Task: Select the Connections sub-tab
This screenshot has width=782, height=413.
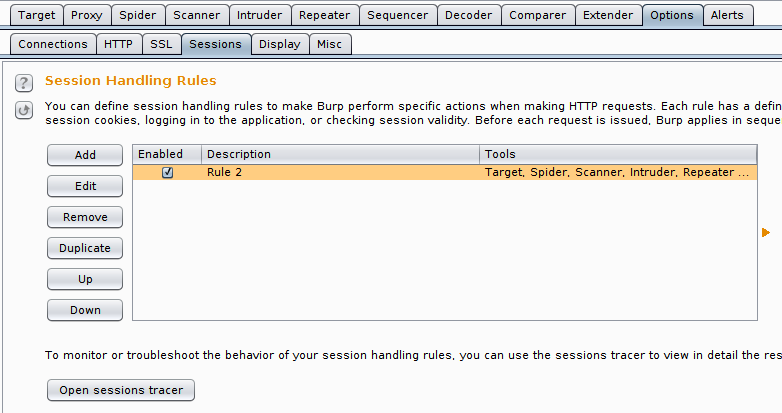Action: 53,44
